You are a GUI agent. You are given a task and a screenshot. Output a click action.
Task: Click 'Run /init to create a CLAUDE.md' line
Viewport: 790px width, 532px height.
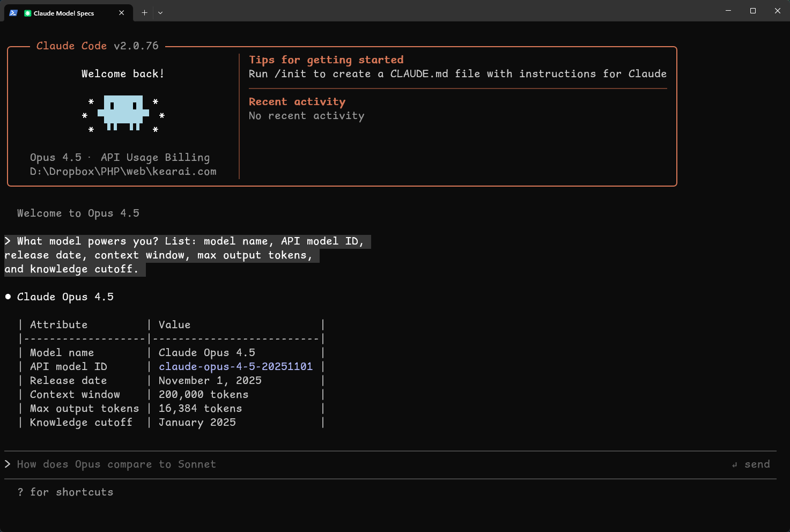[x=457, y=74]
